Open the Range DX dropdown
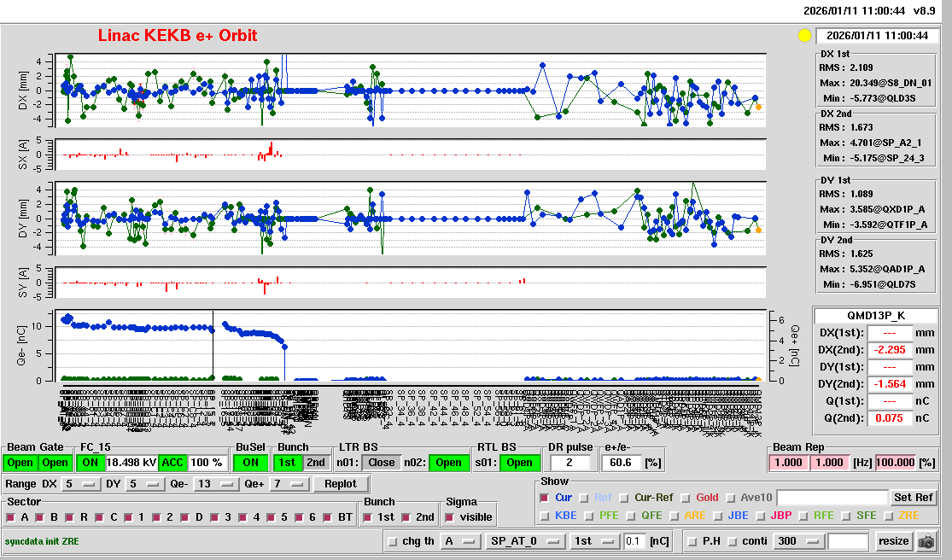 79,485
